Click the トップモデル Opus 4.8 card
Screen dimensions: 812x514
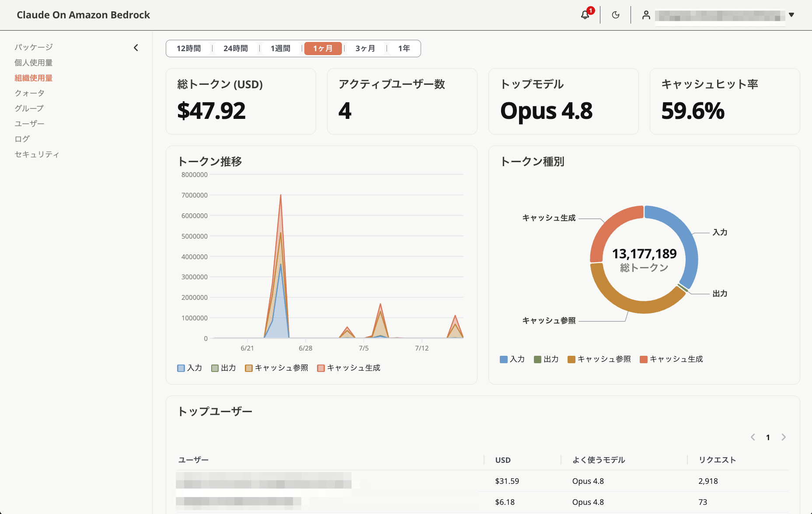[564, 101]
